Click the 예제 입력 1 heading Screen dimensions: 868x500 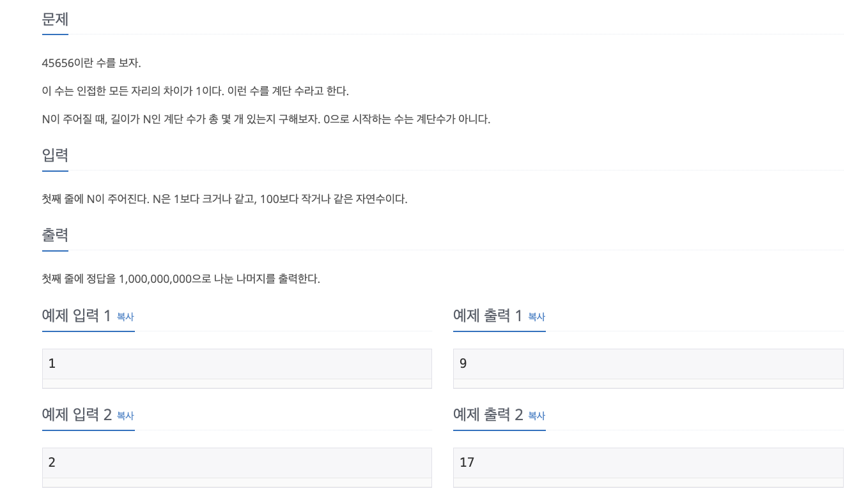point(76,315)
